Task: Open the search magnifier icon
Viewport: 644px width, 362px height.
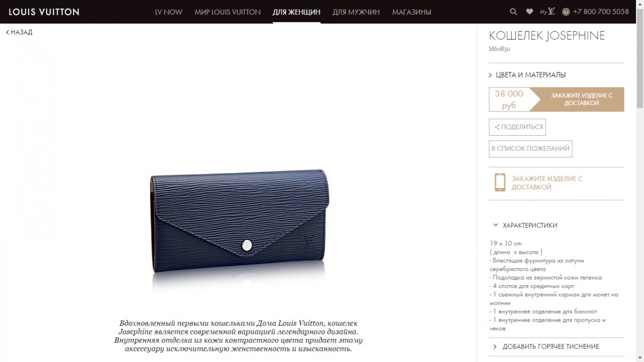Action: 513,12
